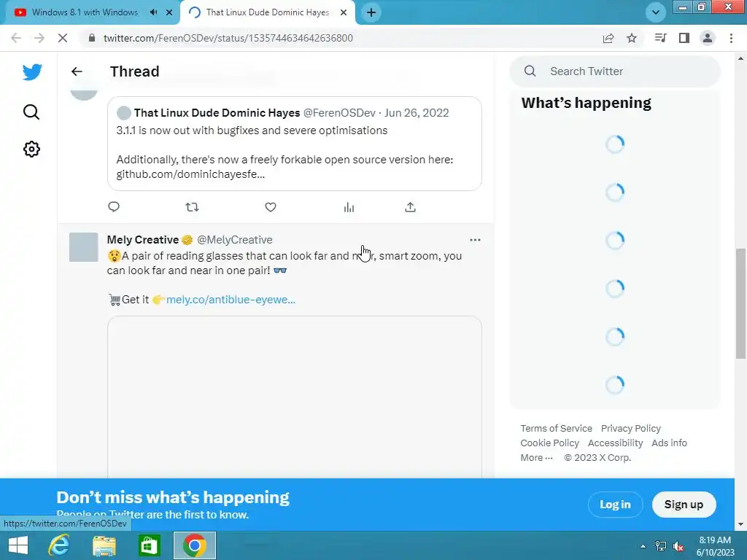Open the Settings gear in sidebar

[x=31, y=149]
